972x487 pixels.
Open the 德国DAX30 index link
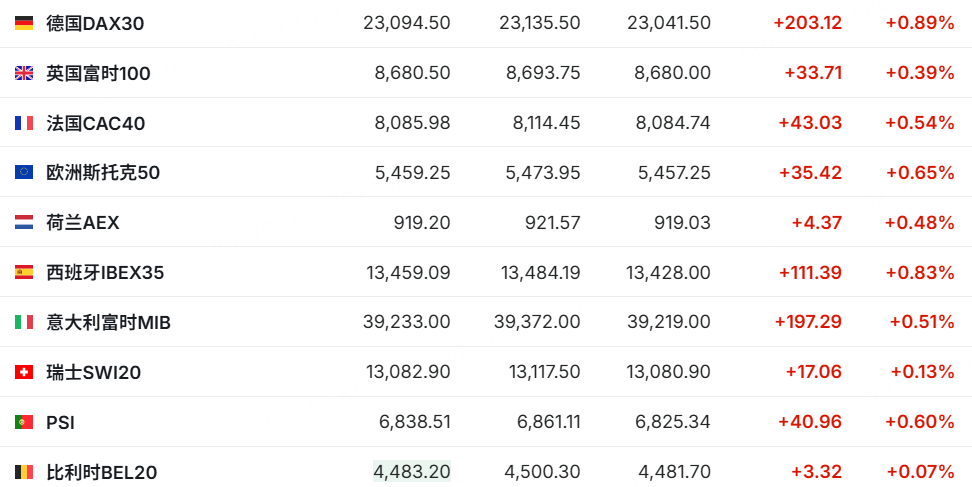coord(95,23)
